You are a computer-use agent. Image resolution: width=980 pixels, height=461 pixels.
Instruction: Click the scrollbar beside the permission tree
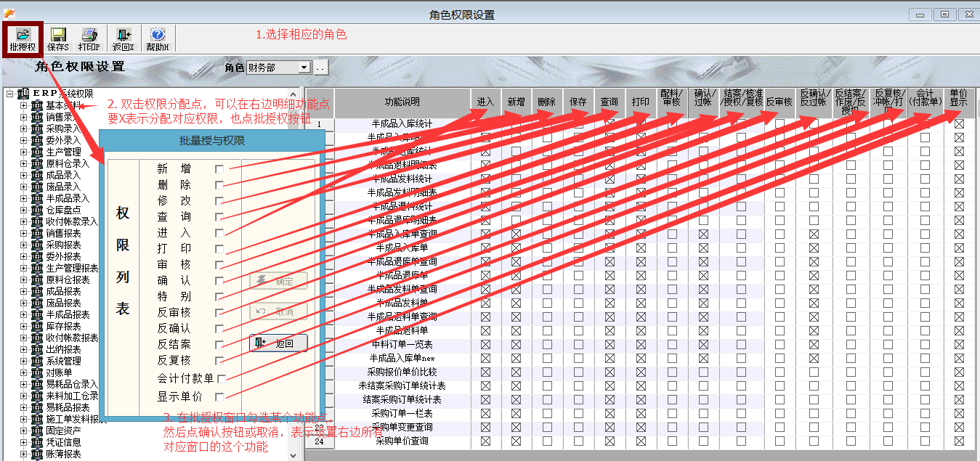tap(293, 218)
